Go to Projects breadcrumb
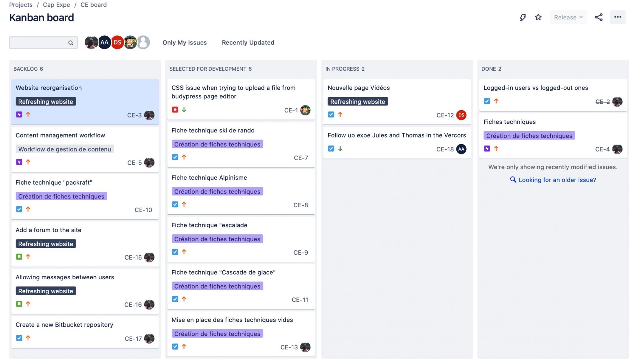Screen dimensions: 637x364 pyautogui.click(x=21, y=5)
